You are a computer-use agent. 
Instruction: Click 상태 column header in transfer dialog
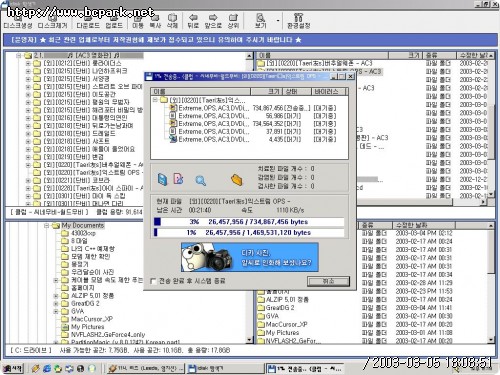pyautogui.click(x=297, y=91)
